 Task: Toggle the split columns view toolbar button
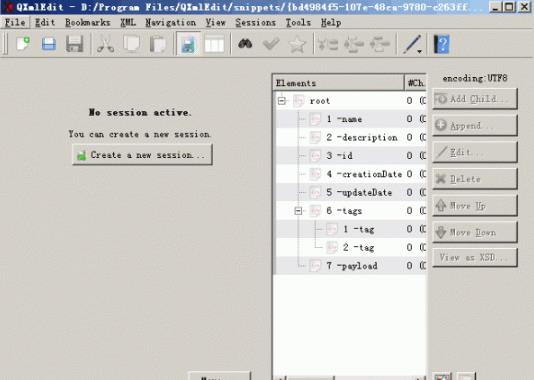point(214,44)
